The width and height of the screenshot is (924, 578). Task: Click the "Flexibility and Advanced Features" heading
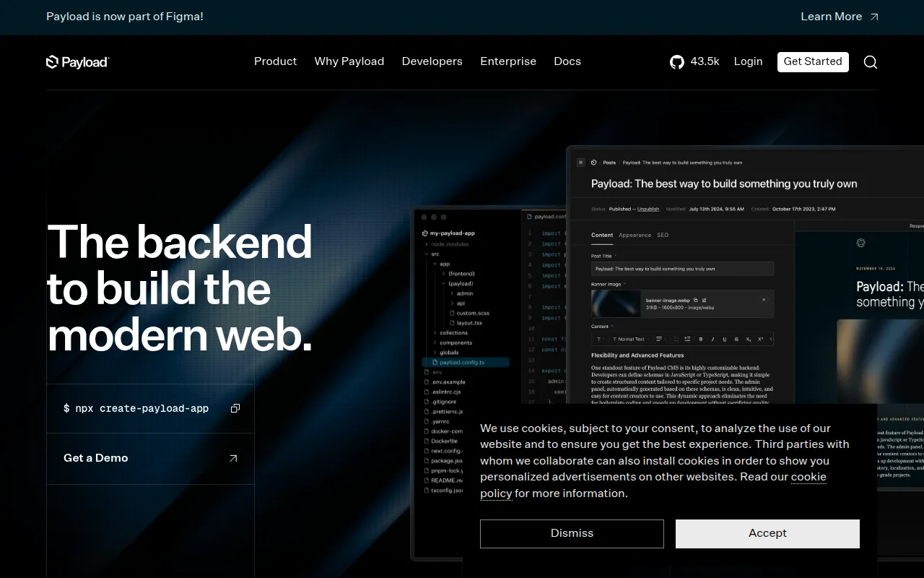[x=637, y=355]
